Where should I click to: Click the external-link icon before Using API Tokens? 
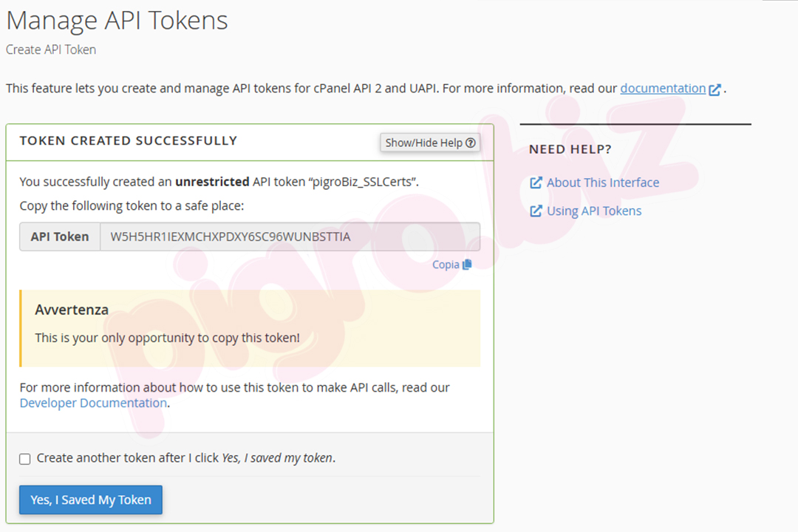(x=536, y=211)
